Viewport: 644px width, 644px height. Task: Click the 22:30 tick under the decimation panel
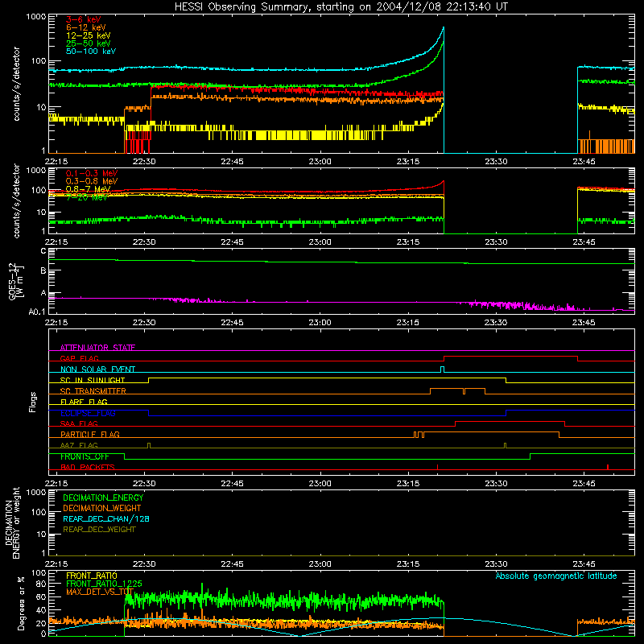[x=144, y=564]
